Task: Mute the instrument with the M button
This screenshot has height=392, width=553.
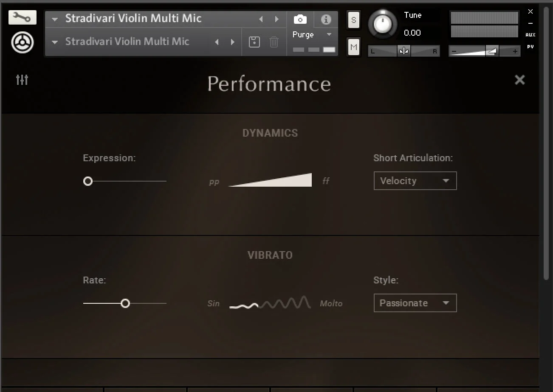Action: pyautogui.click(x=353, y=47)
